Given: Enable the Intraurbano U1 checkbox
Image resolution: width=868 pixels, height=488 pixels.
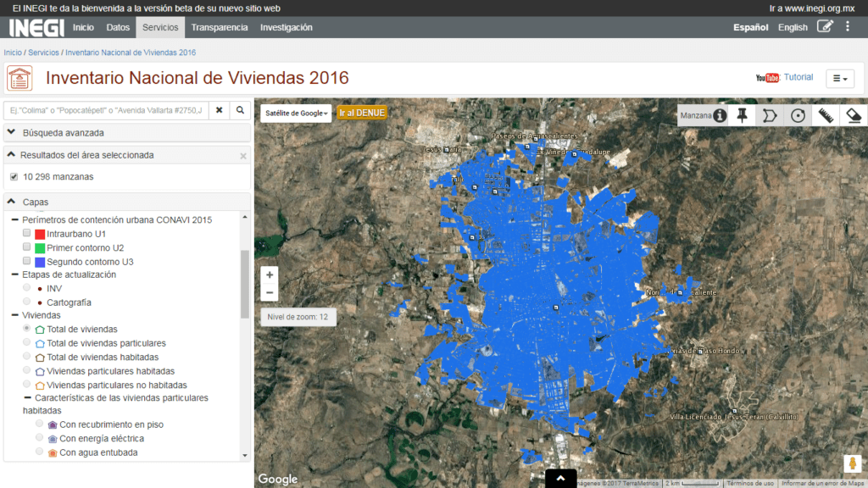Looking at the screenshot, I should 27,233.
